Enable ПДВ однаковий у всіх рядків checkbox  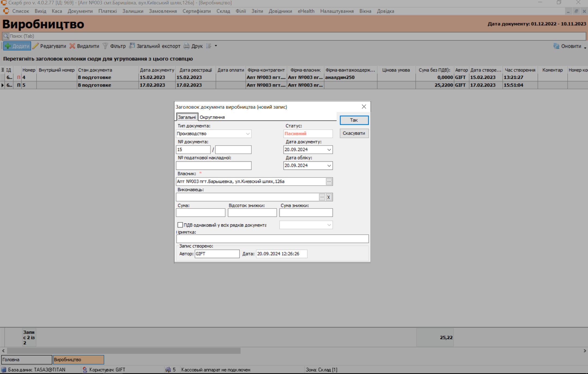180,225
